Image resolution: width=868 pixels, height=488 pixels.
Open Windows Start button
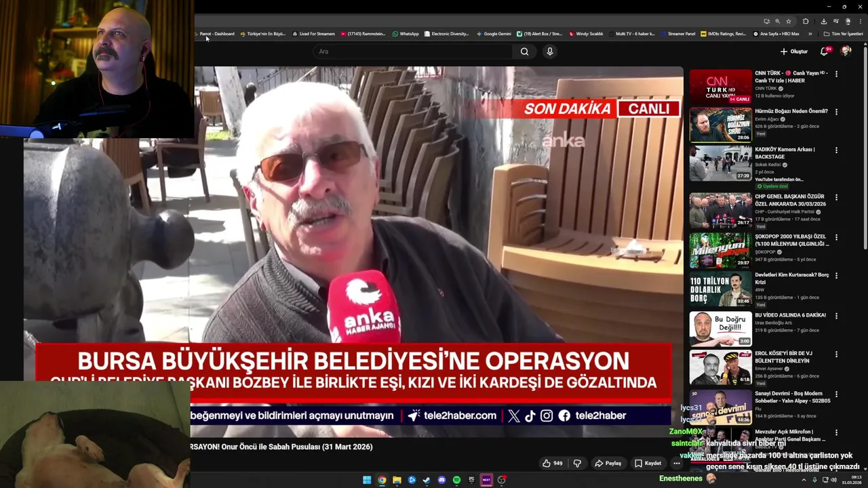pos(367,480)
